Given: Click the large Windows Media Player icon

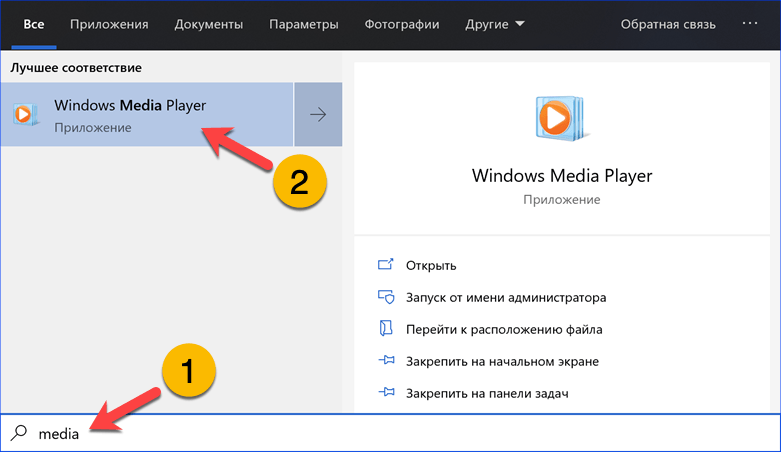Looking at the screenshot, I should pyautogui.click(x=561, y=118).
